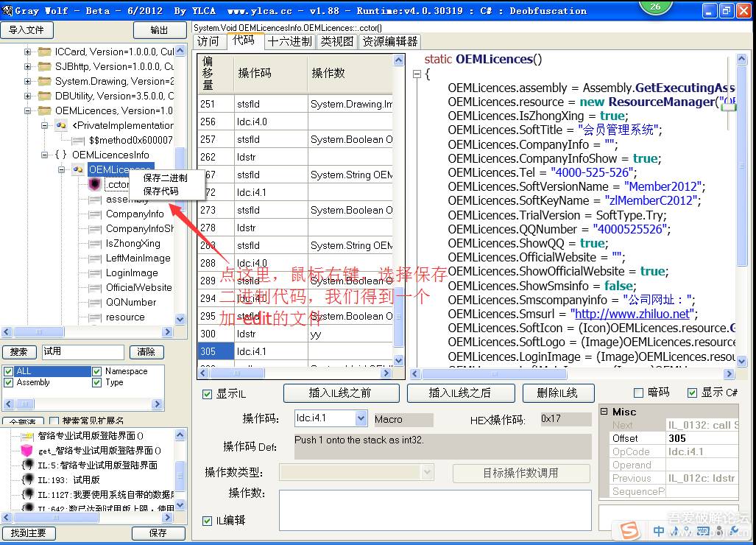Enable the 暗码 checkbox
Viewport: 756px width, 545px height.
pos(638,393)
